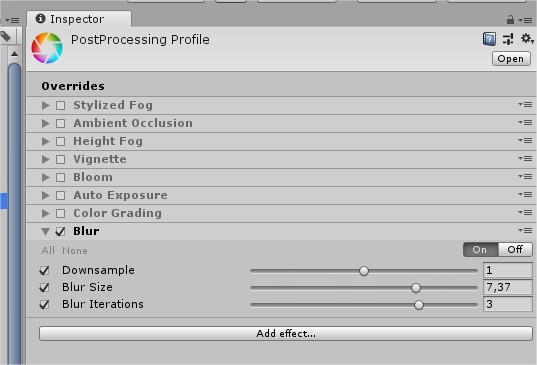
Task: Click the inspector lock icon
Action: pyautogui.click(x=510, y=20)
